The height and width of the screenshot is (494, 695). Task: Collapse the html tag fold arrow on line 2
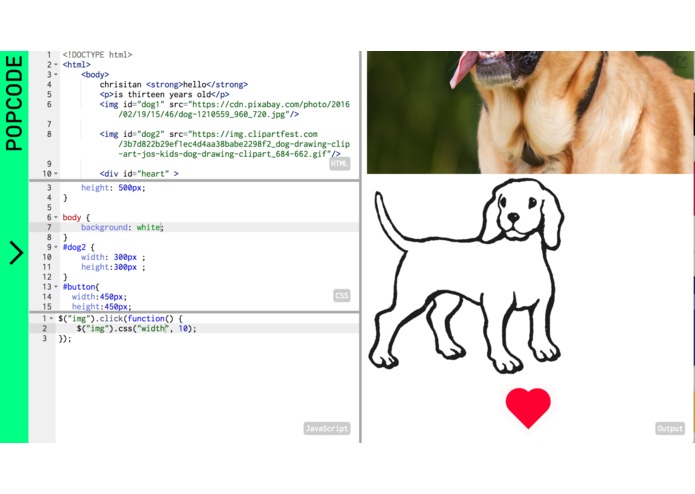pyautogui.click(x=56, y=65)
